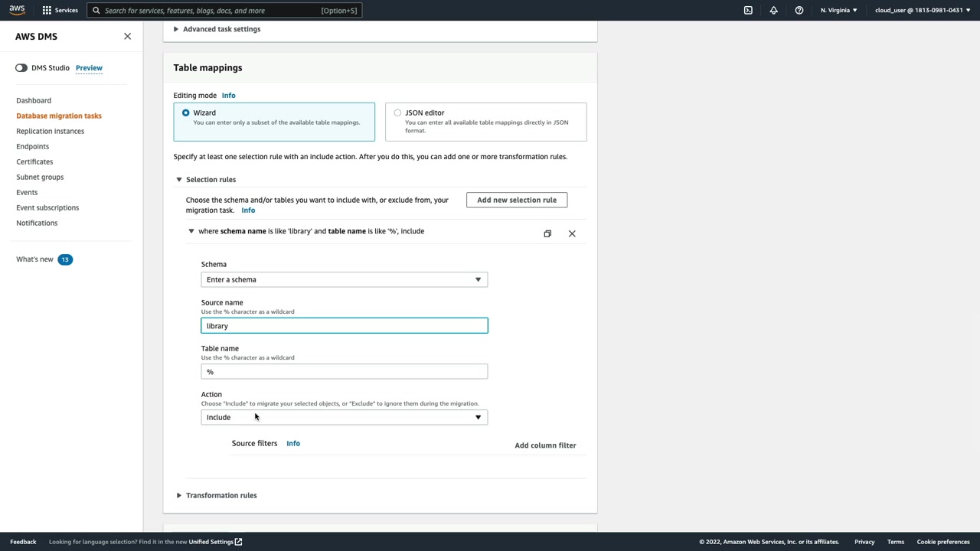Select Wizard editing mode
This screenshot has width=980, height=551.
point(186,112)
